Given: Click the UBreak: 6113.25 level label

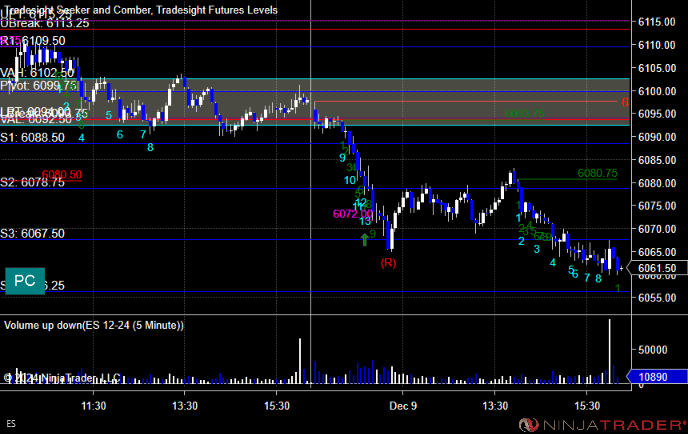Looking at the screenshot, I should point(45,23).
